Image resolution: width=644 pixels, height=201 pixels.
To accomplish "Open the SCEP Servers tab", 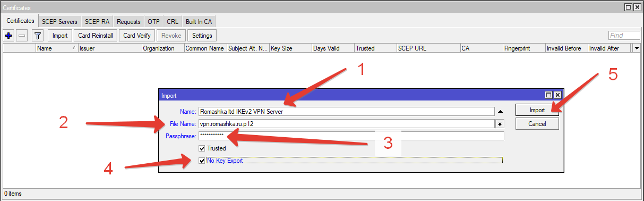I will click(x=60, y=21).
